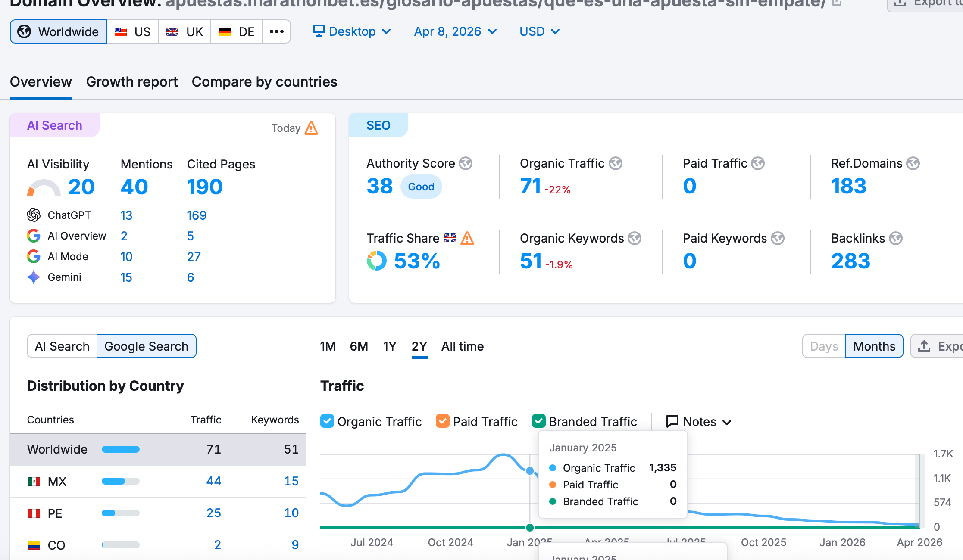Switch to the Growth report tab

click(132, 82)
